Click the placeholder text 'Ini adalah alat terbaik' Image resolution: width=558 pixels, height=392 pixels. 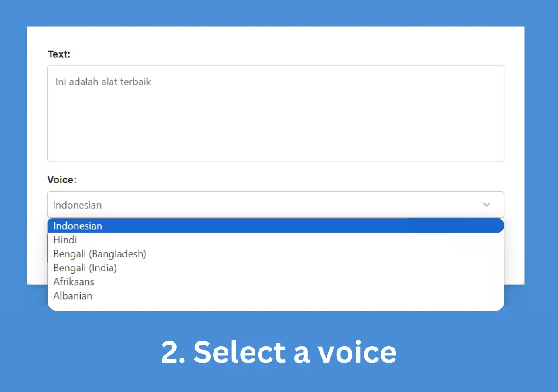[x=102, y=81]
